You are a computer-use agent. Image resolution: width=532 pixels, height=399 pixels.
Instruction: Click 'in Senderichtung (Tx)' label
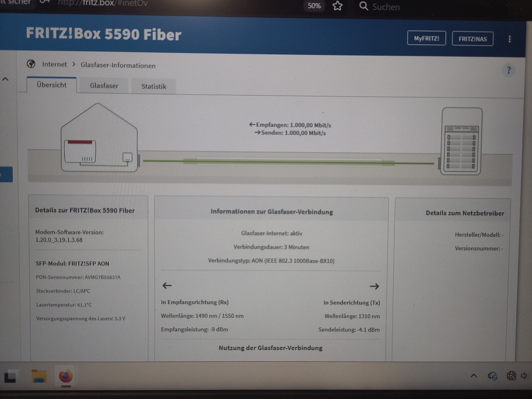pyautogui.click(x=352, y=303)
